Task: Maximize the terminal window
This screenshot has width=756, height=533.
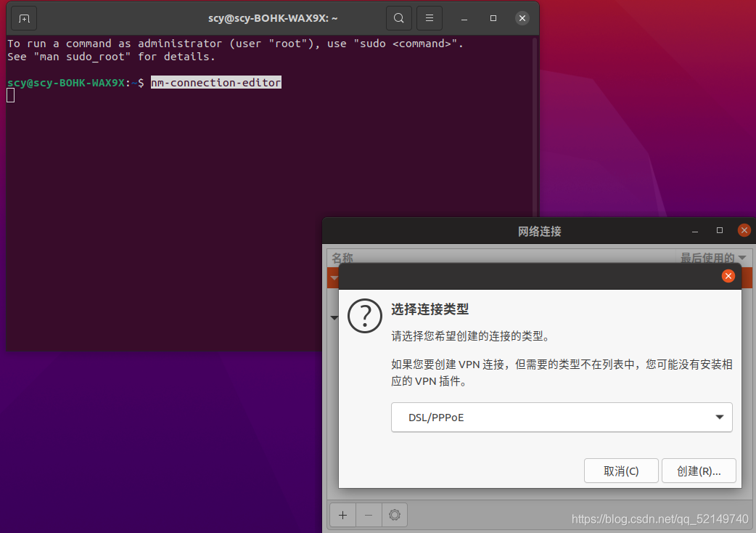Action: 493,18
